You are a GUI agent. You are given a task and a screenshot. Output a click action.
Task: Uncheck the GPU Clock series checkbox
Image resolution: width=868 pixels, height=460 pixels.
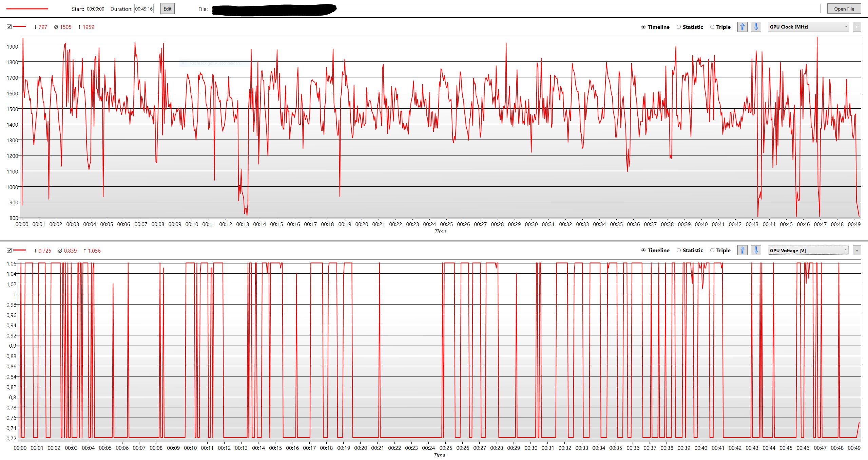[x=9, y=27]
